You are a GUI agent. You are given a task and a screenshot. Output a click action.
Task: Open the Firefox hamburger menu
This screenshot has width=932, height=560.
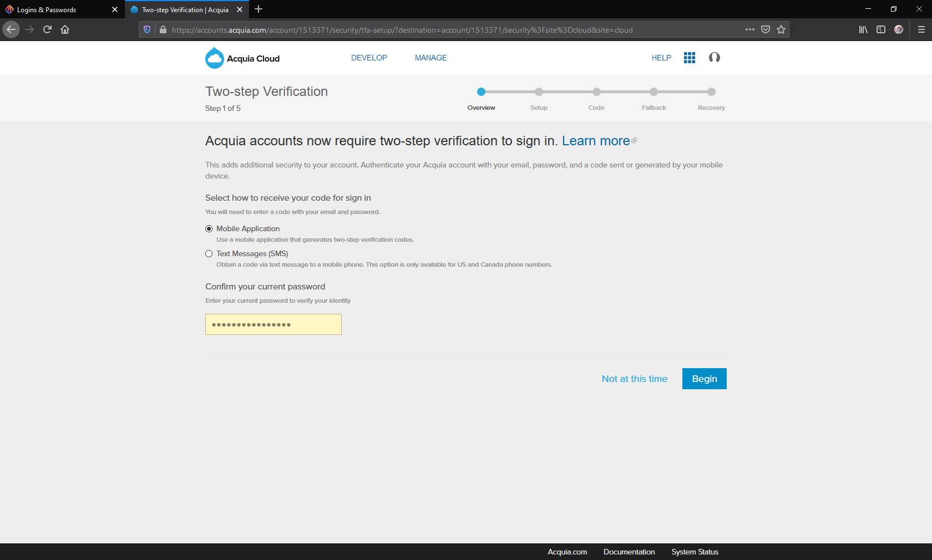[x=921, y=29]
